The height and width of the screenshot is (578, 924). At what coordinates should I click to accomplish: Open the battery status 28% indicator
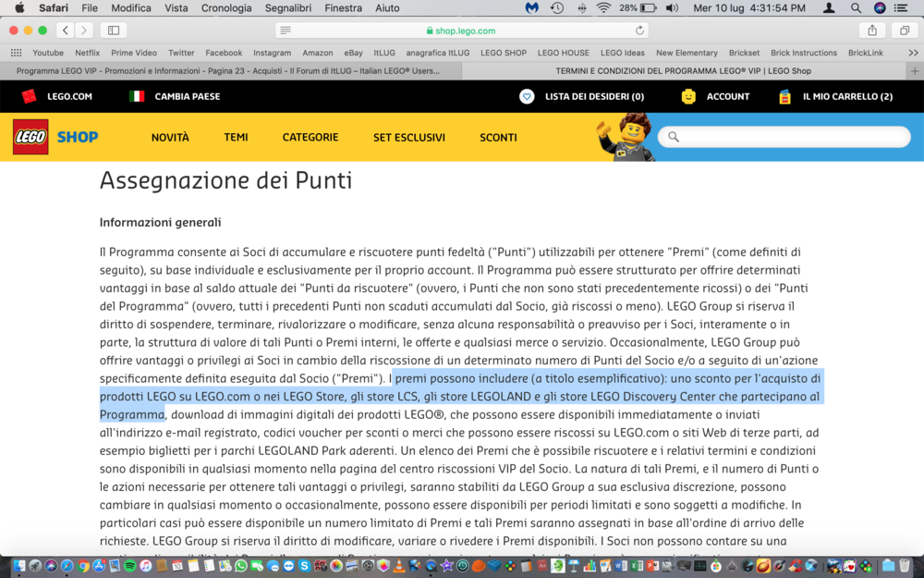click(638, 7)
